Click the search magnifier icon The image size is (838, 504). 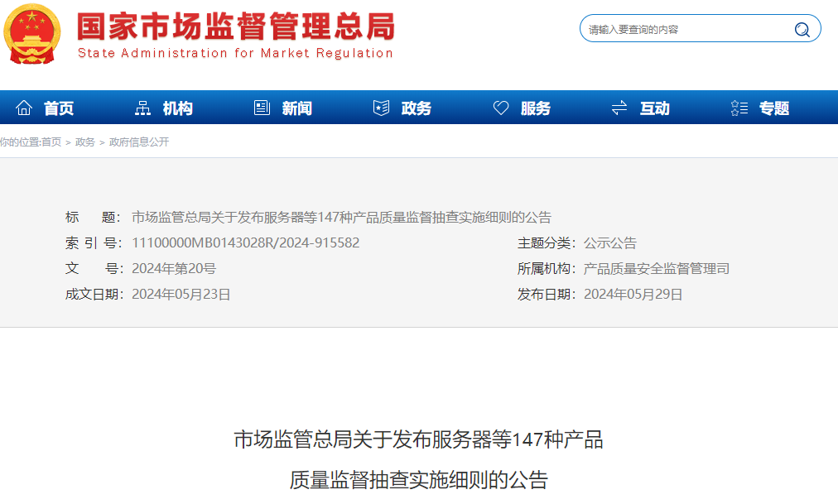801,28
